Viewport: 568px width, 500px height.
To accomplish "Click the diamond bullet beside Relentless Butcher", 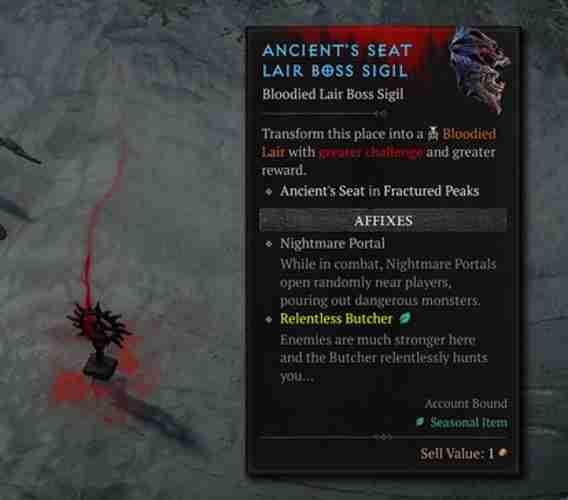I will [269, 319].
